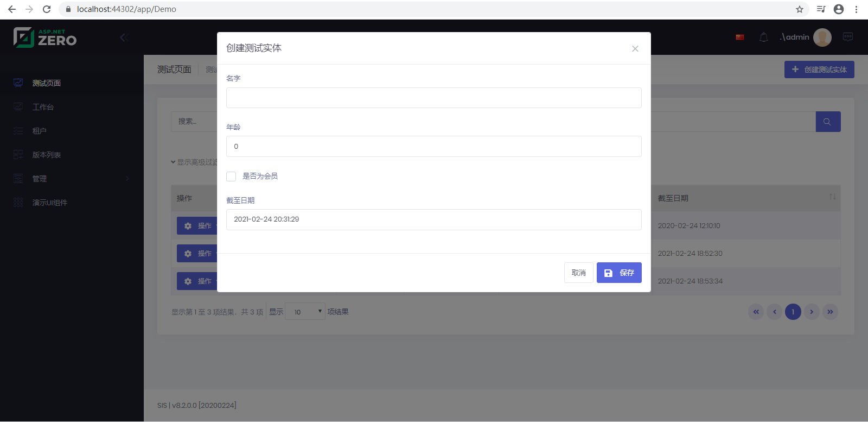This screenshot has height=422, width=868.
Task: Toggle sort on 截至日期 column
Action: click(x=832, y=197)
